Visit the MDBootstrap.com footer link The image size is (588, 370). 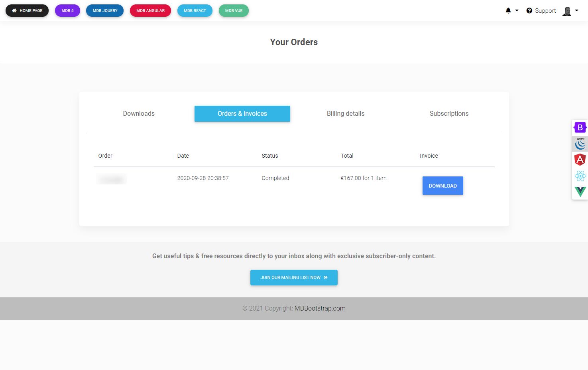tap(320, 308)
